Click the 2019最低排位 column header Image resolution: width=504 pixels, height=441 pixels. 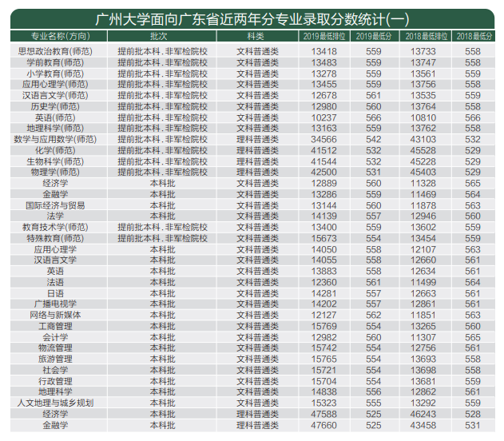324,36
